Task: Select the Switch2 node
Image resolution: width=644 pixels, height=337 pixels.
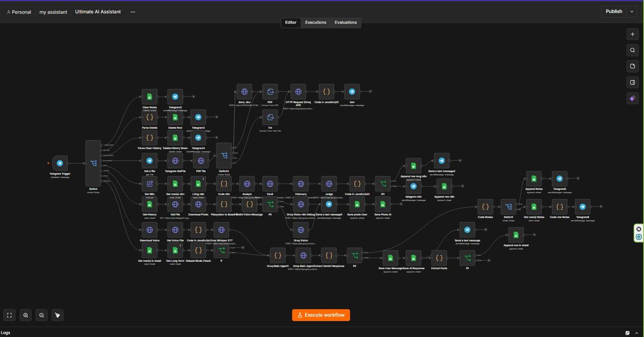Action: point(224,155)
